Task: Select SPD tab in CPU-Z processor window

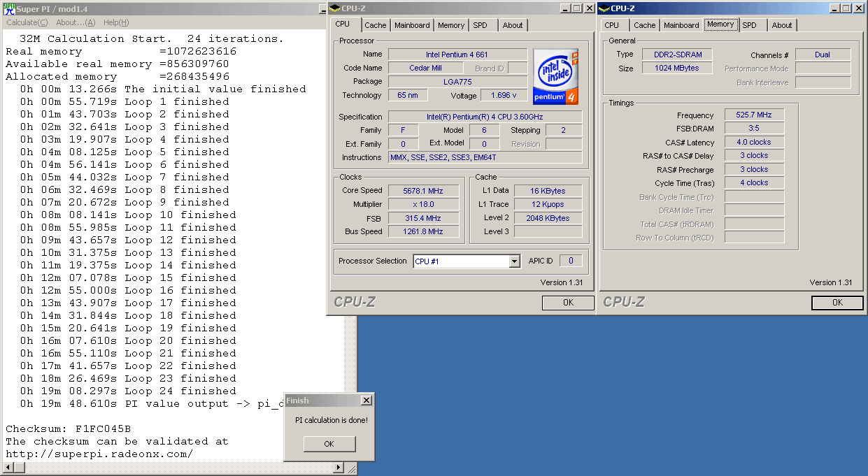Action: pyautogui.click(x=480, y=25)
